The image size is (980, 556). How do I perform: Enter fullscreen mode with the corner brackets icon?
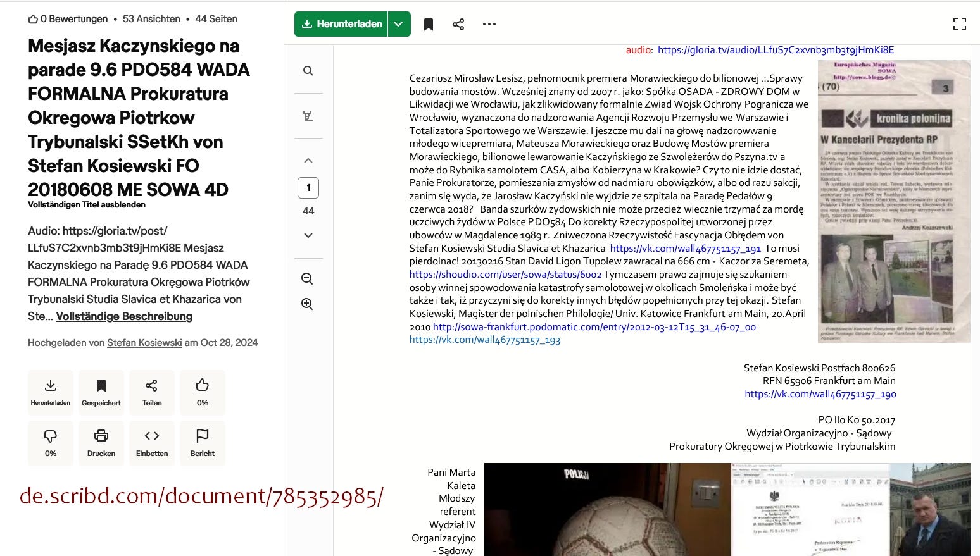[x=960, y=24]
